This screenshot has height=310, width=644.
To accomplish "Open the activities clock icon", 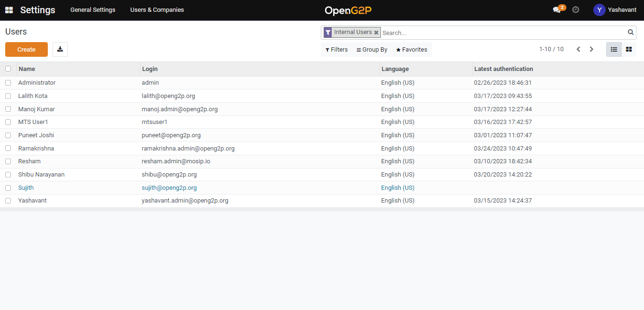I will point(575,9).
